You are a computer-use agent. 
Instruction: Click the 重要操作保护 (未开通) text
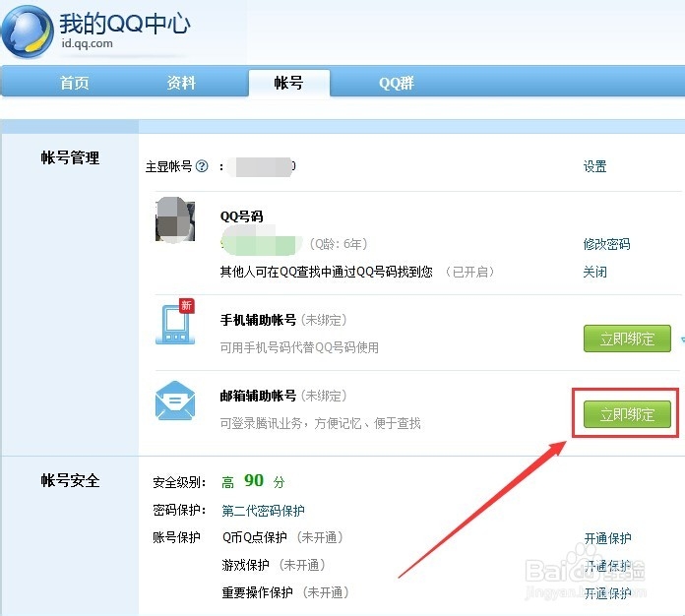(x=285, y=592)
